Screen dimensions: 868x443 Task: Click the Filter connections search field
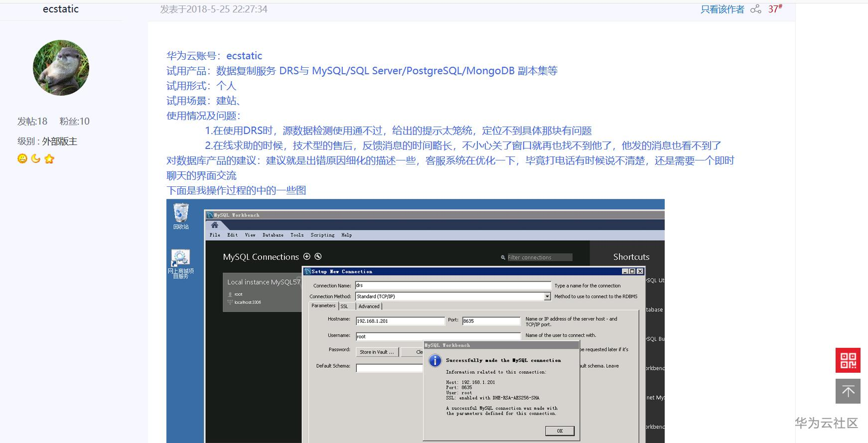pos(539,258)
